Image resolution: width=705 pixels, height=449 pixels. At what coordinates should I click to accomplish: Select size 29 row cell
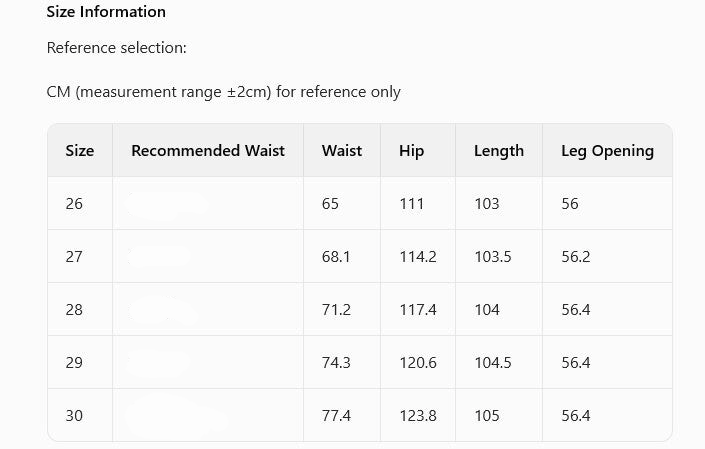(x=74, y=363)
